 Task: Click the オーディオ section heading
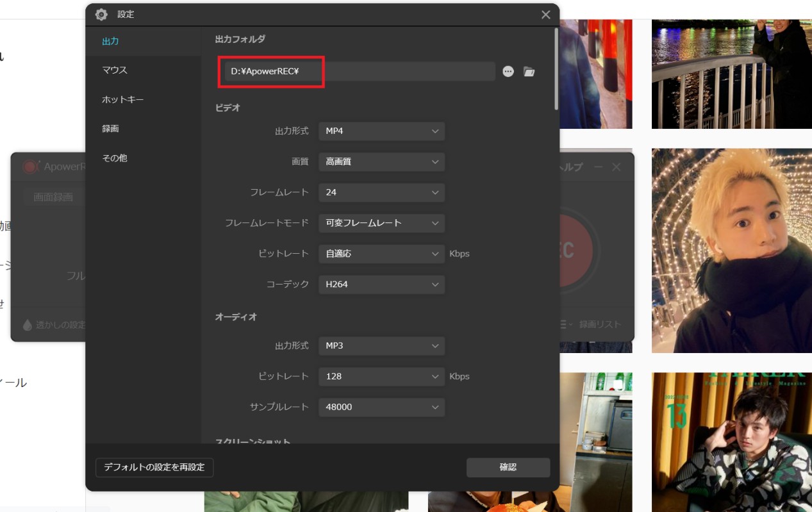coord(236,317)
